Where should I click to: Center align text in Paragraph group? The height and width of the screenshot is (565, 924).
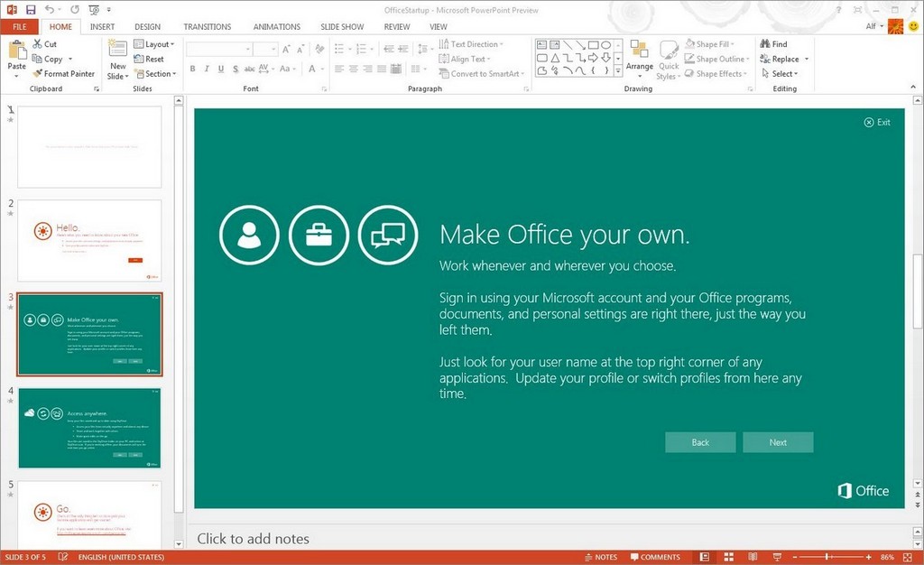pos(353,69)
